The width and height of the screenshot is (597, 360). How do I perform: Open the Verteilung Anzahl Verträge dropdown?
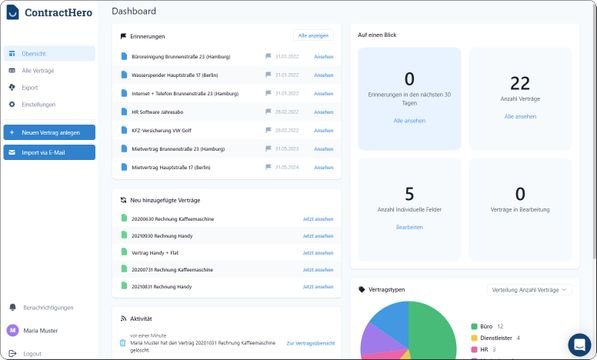coord(529,290)
